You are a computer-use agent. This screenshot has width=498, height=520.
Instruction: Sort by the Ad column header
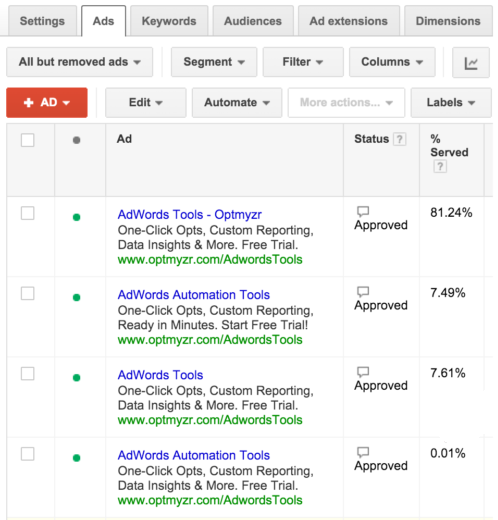pyautogui.click(x=124, y=139)
